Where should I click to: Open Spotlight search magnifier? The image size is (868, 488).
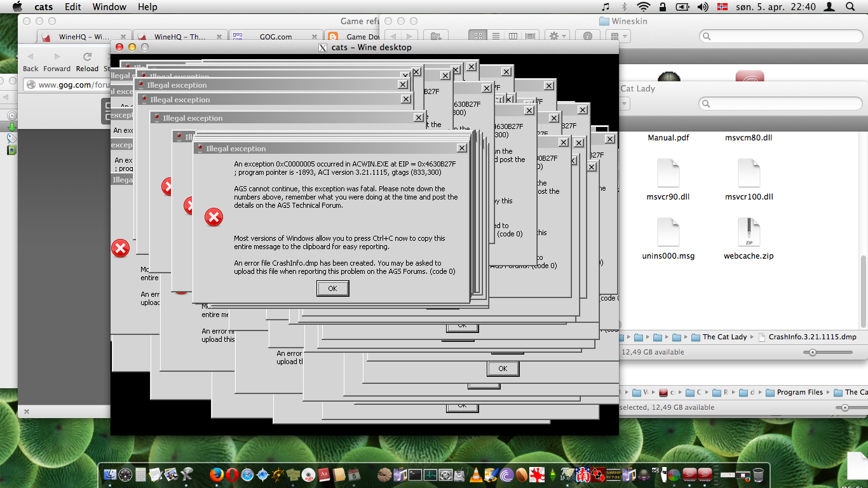point(850,7)
